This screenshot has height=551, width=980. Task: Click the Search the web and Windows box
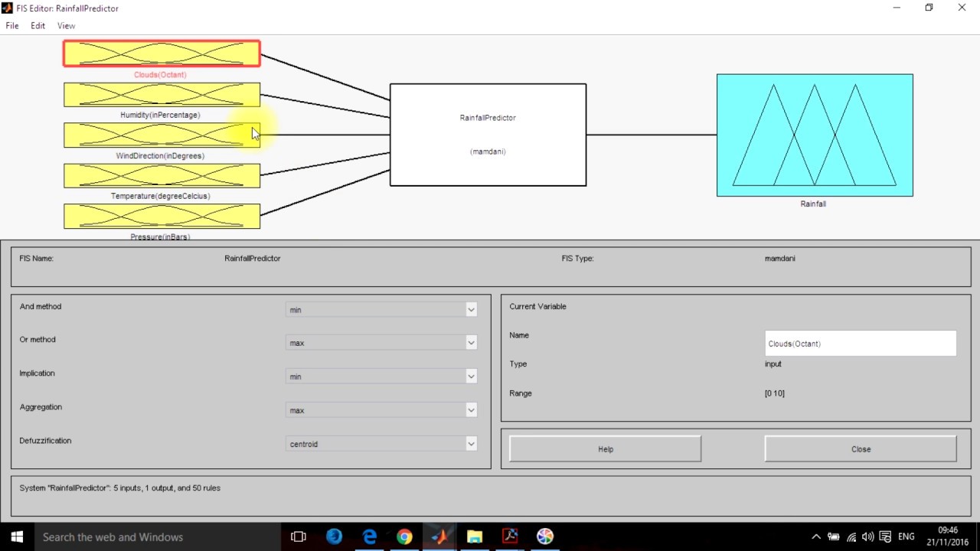[x=158, y=537]
